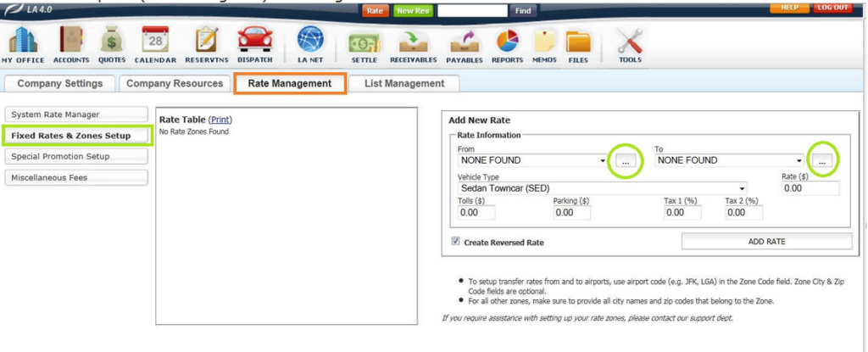The image size is (868, 352).
Task: Open the Vehicle Type dropdown
Action: [743, 188]
